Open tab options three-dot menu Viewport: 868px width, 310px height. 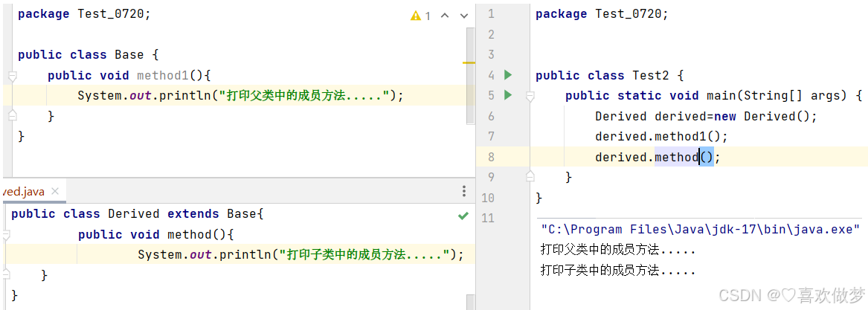(x=464, y=192)
